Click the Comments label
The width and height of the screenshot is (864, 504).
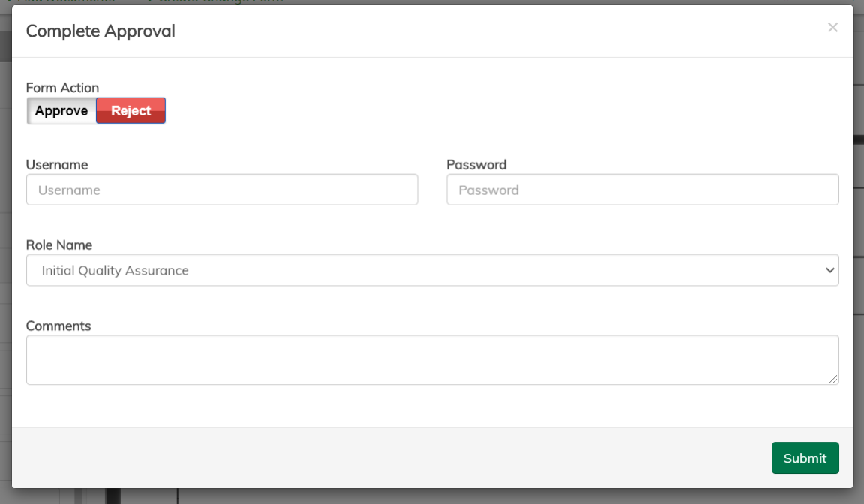click(58, 326)
